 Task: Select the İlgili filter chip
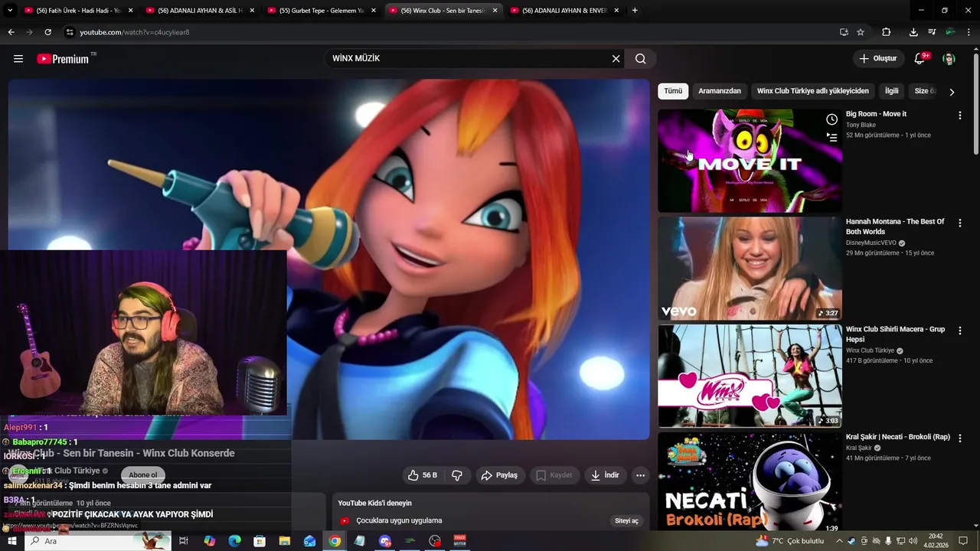pyautogui.click(x=892, y=91)
